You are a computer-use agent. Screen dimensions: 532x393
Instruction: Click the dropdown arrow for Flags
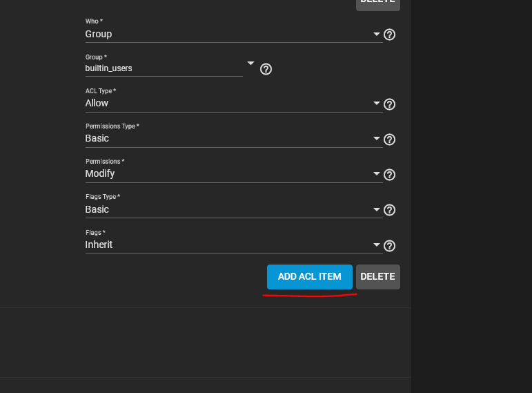377,245
